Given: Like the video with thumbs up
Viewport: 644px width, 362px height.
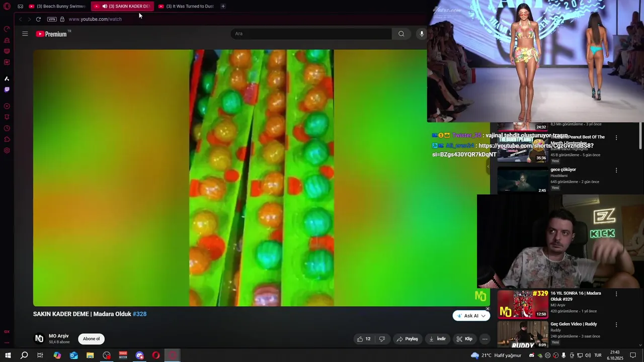Looking at the screenshot, I should (x=363, y=339).
